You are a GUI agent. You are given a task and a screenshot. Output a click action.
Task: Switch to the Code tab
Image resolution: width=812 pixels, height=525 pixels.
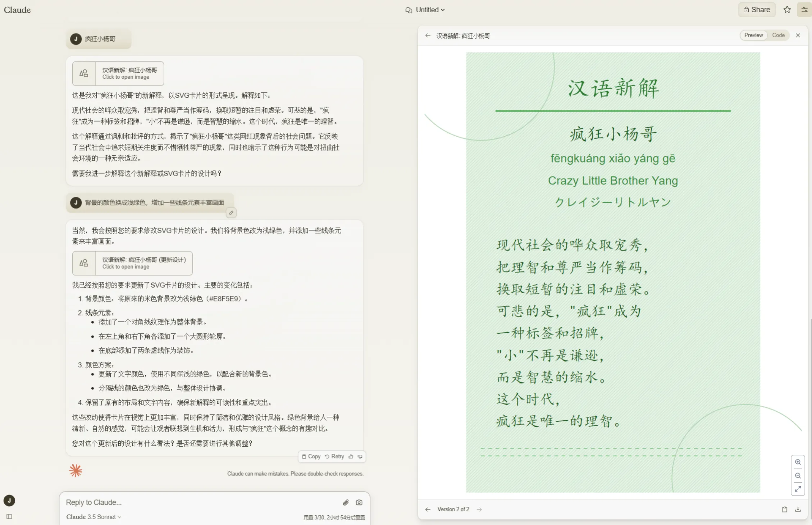[x=778, y=35]
